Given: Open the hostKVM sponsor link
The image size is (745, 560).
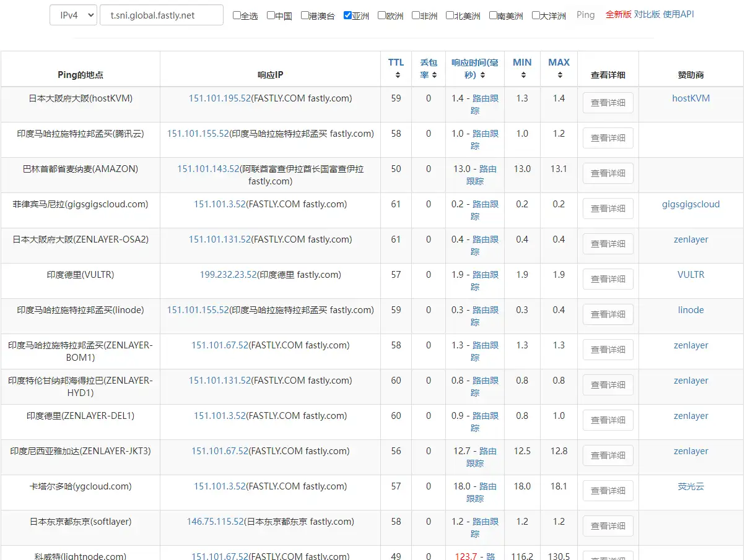Looking at the screenshot, I should (x=691, y=98).
